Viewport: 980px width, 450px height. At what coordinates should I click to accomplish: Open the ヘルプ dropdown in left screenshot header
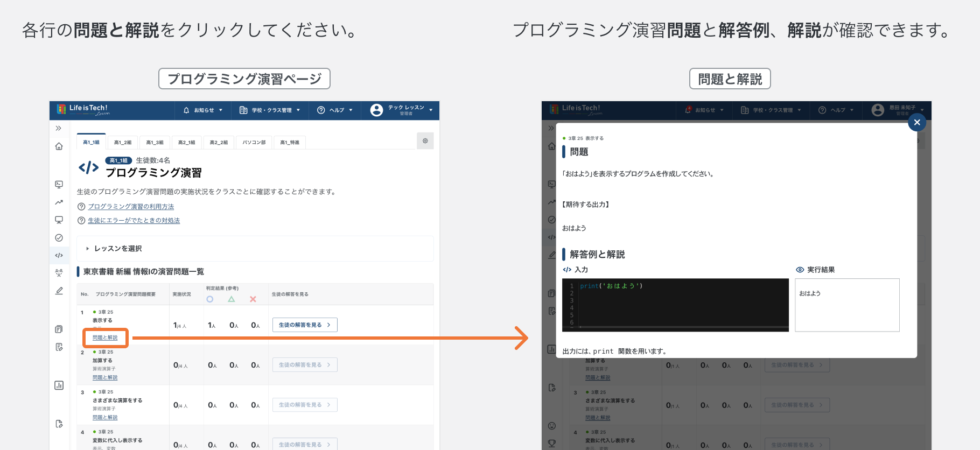click(335, 110)
